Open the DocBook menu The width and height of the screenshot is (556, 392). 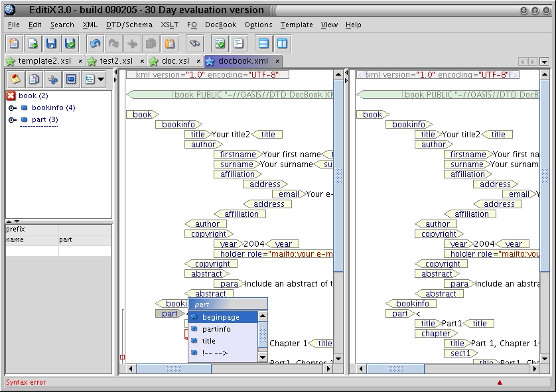point(220,25)
